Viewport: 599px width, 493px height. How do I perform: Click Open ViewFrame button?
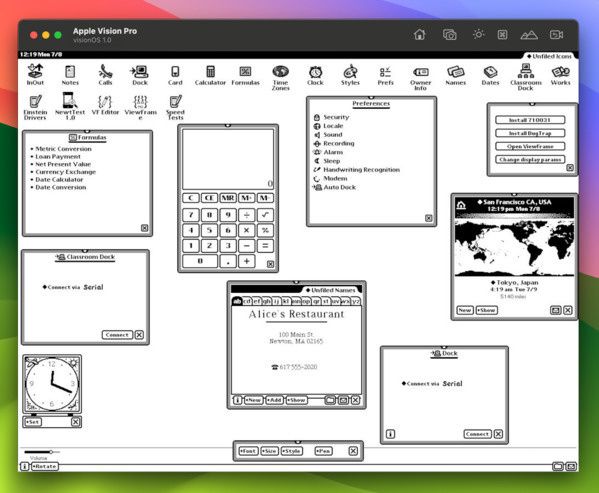pyautogui.click(x=530, y=146)
